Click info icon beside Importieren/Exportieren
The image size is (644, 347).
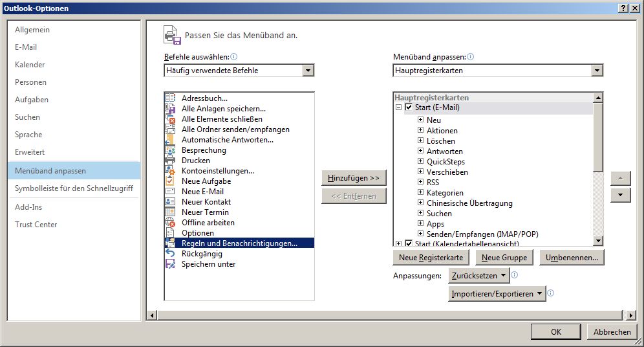tap(551, 293)
